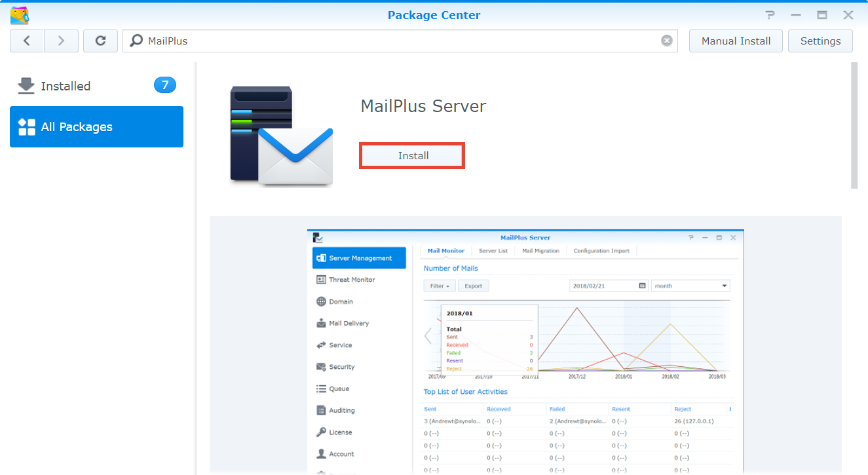Image resolution: width=868 pixels, height=475 pixels.
Task: Go forward with the right arrow button
Action: (x=62, y=41)
